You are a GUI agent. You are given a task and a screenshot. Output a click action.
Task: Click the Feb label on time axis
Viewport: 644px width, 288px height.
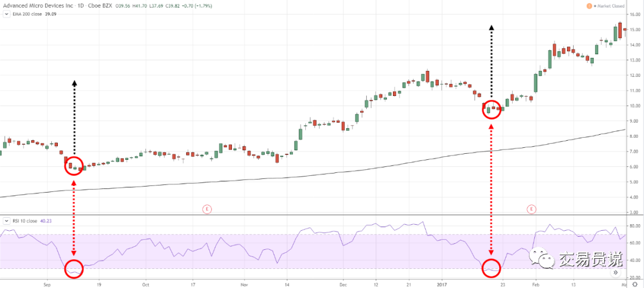click(534, 284)
